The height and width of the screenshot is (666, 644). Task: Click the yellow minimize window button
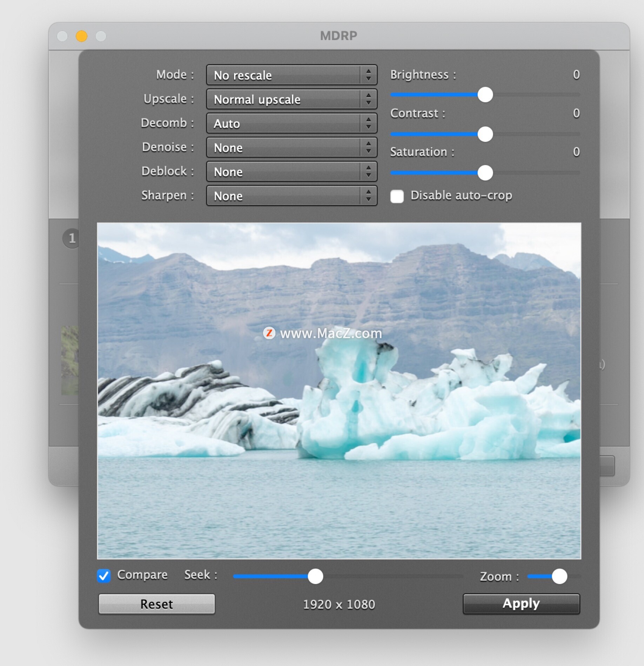[82, 36]
